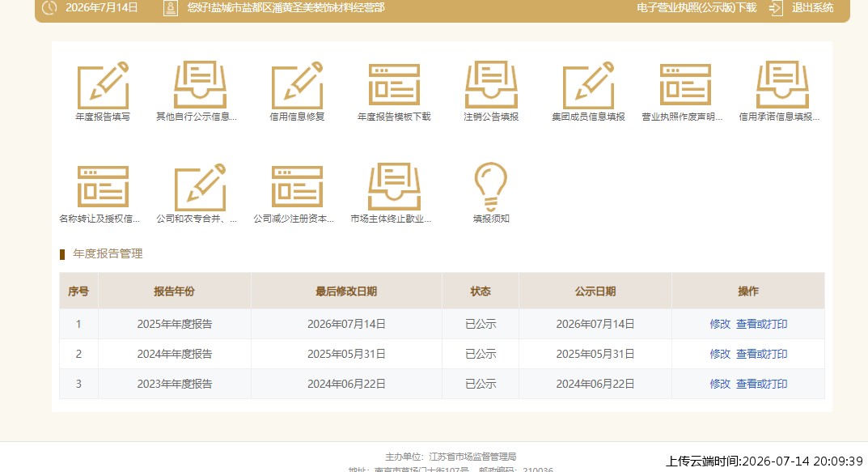The image size is (868, 472).
Task: Open 年度报告模板下载 icon
Action: [394, 85]
